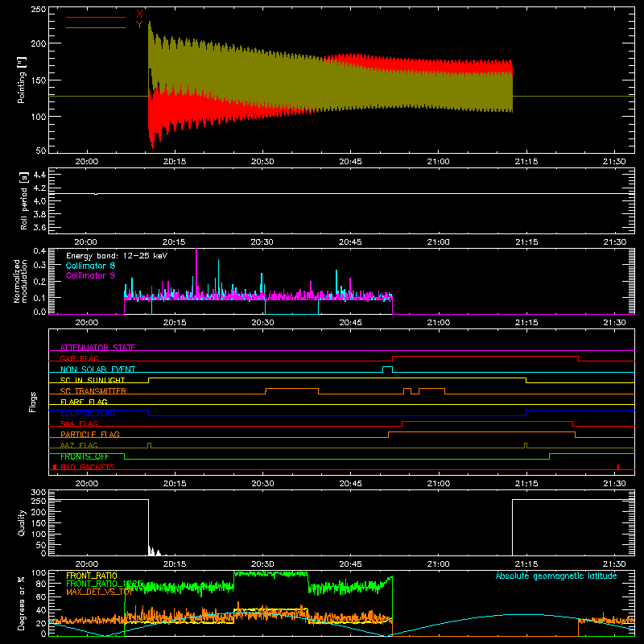Click the BAD_PACKETS red spike near 21:30

tap(618, 467)
